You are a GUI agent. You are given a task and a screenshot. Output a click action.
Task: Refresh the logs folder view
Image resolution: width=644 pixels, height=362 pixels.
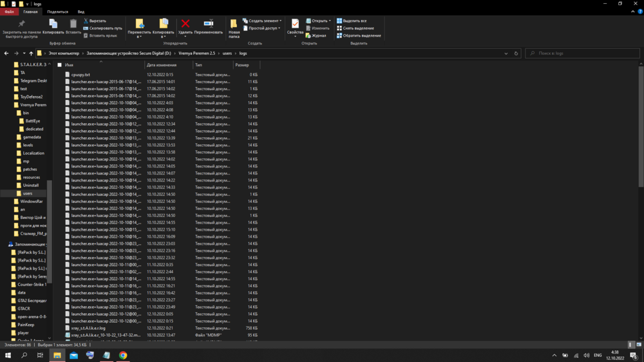tap(516, 53)
